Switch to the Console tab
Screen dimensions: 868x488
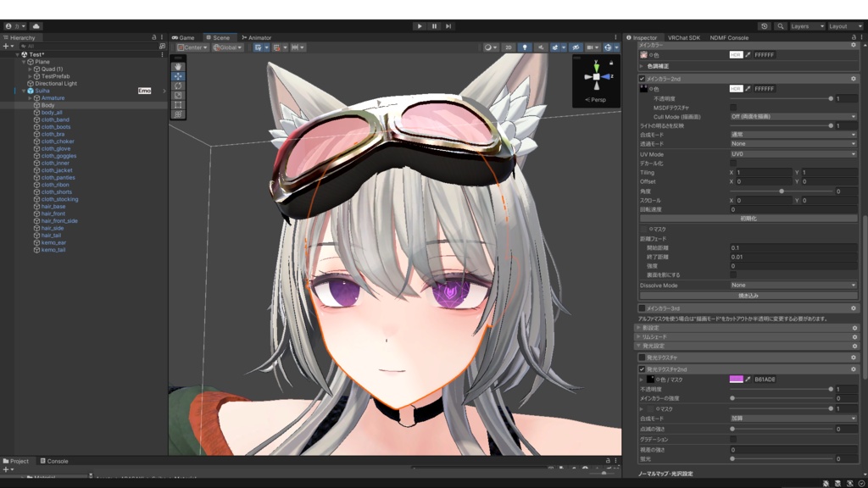point(54,461)
